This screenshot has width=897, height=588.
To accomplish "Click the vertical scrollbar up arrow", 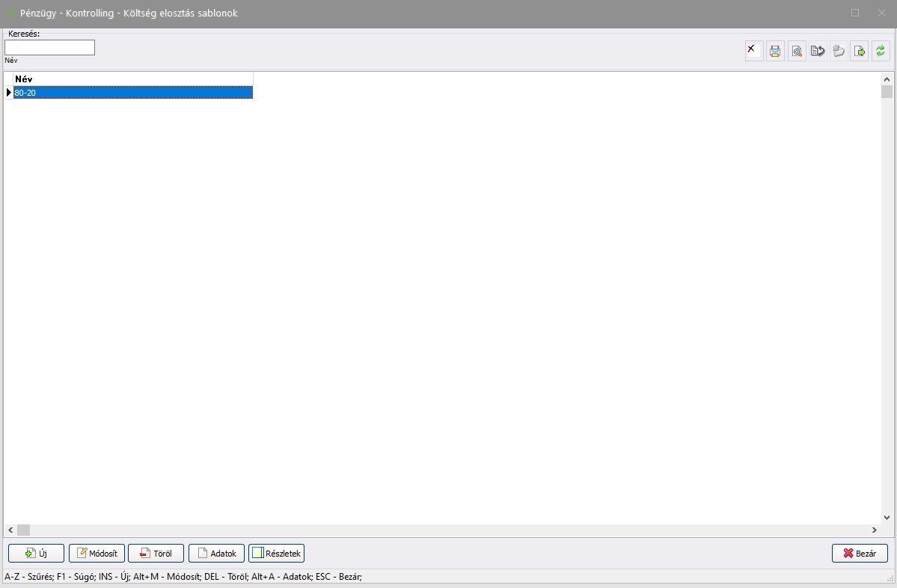I will point(887,79).
